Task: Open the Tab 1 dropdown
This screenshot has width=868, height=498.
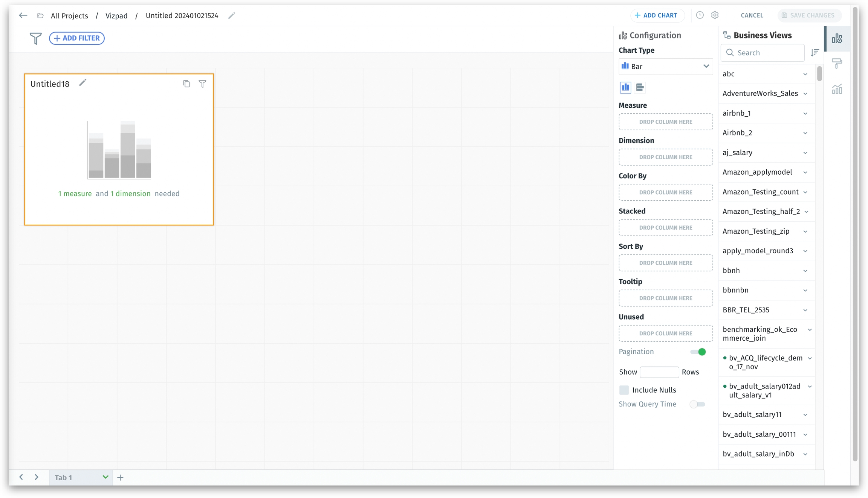Action: 105,477
